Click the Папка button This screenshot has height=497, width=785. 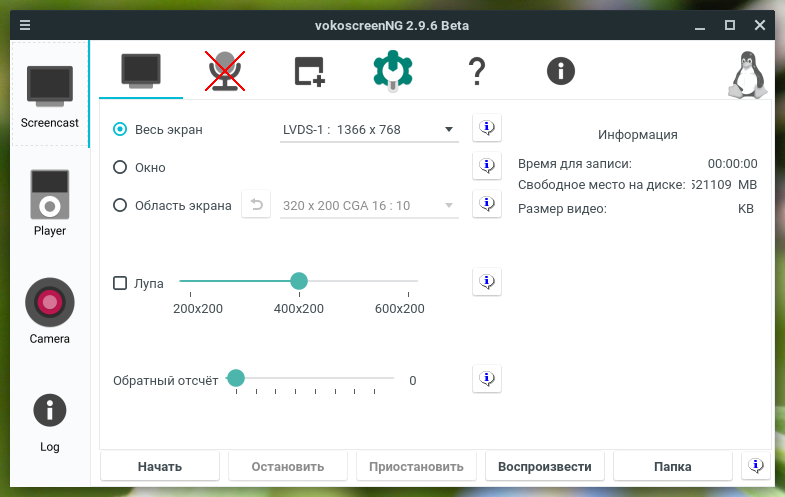click(673, 466)
